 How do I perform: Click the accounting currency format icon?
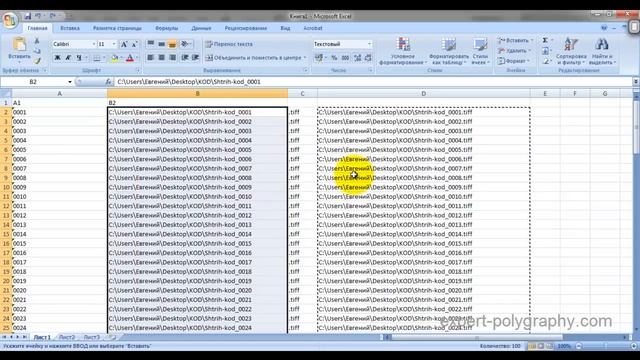coord(318,58)
